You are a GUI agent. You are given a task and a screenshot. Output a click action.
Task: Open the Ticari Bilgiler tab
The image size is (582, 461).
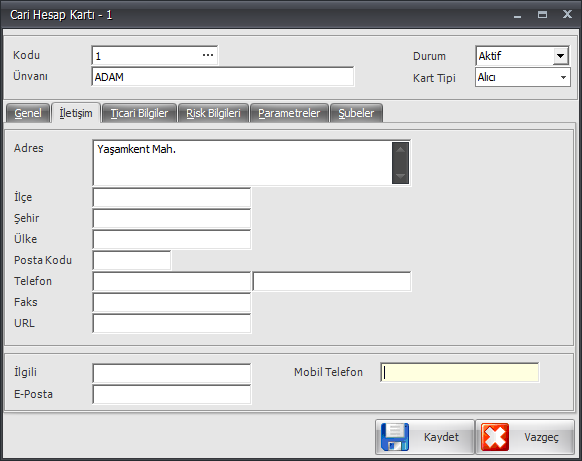(x=139, y=113)
